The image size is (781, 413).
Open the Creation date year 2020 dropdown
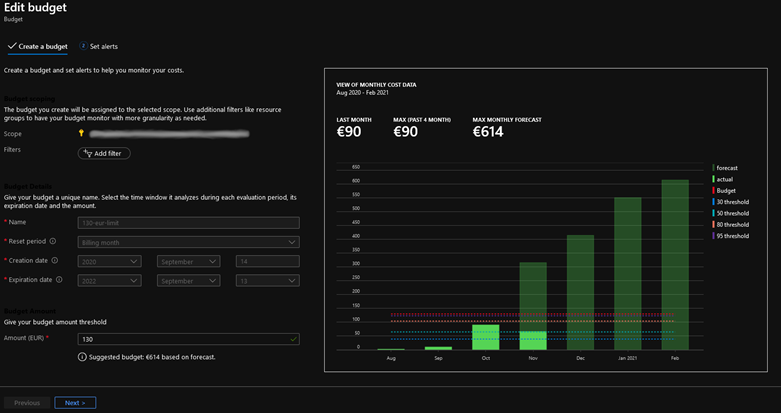point(110,262)
